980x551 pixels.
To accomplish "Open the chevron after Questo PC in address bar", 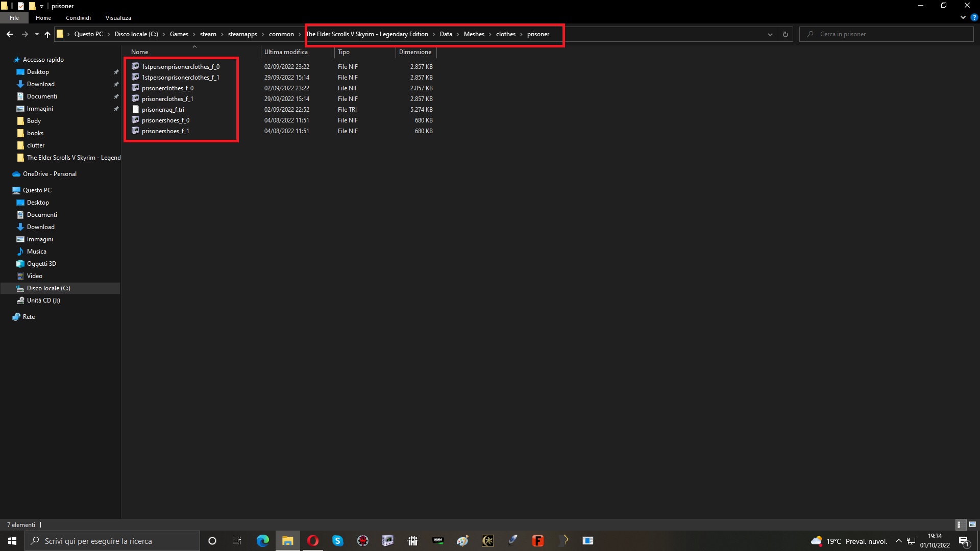I will click(x=109, y=34).
